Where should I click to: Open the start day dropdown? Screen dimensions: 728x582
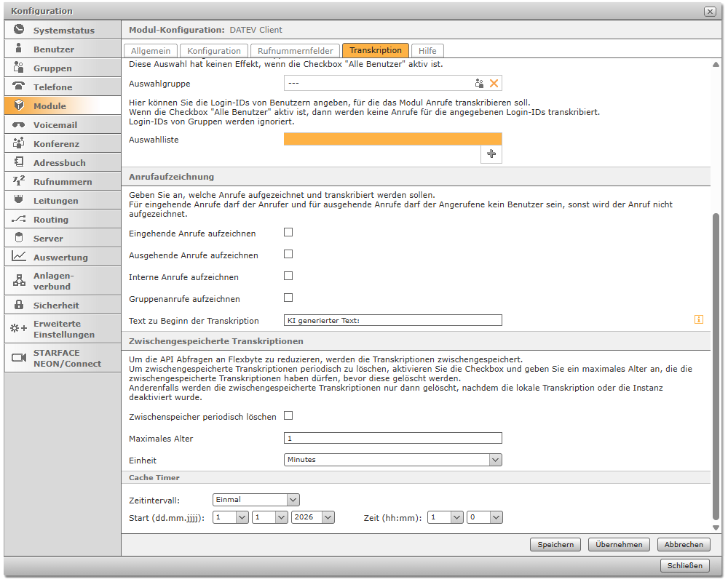coord(231,517)
